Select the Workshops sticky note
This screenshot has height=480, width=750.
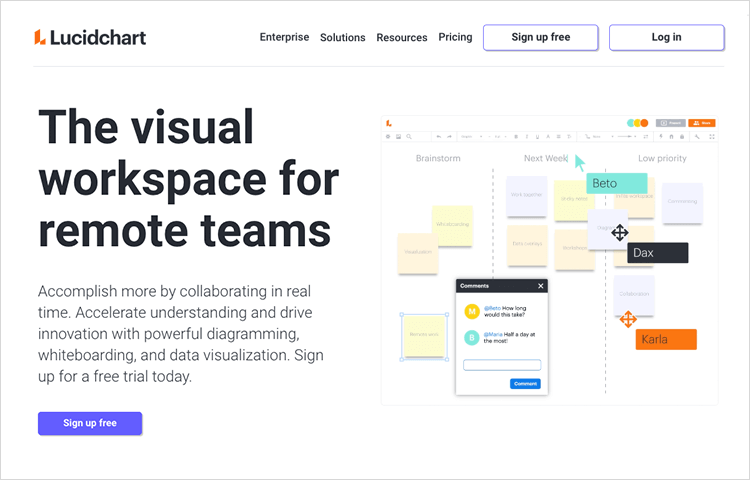coord(572,250)
